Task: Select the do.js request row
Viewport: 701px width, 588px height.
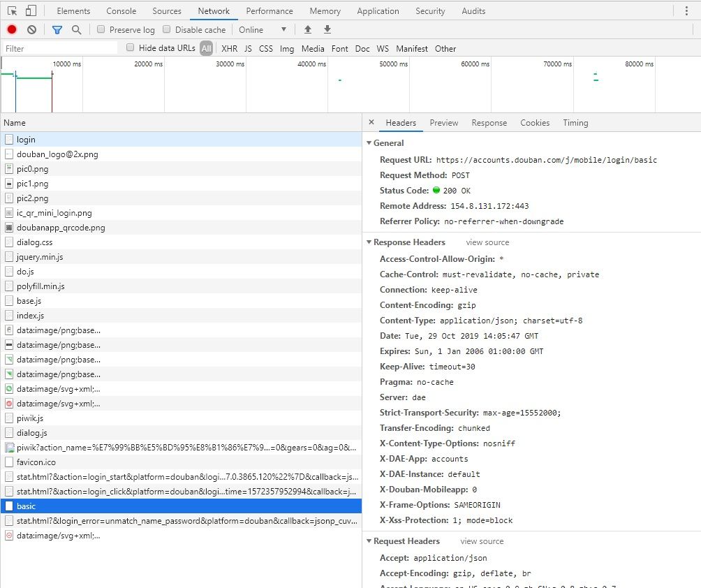Action: pos(181,272)
